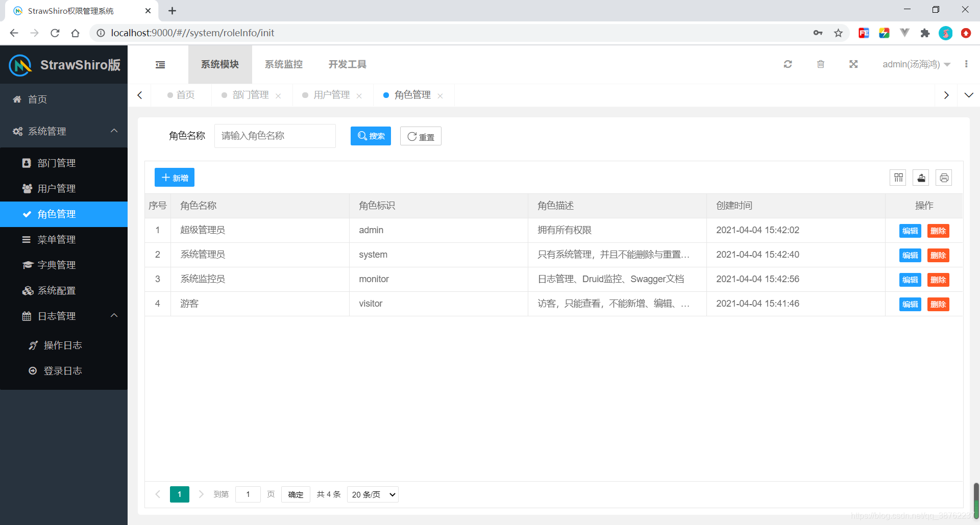Delete the 系统管理员 role
Viewport: 980px width, 525px height.
[938, 255]
